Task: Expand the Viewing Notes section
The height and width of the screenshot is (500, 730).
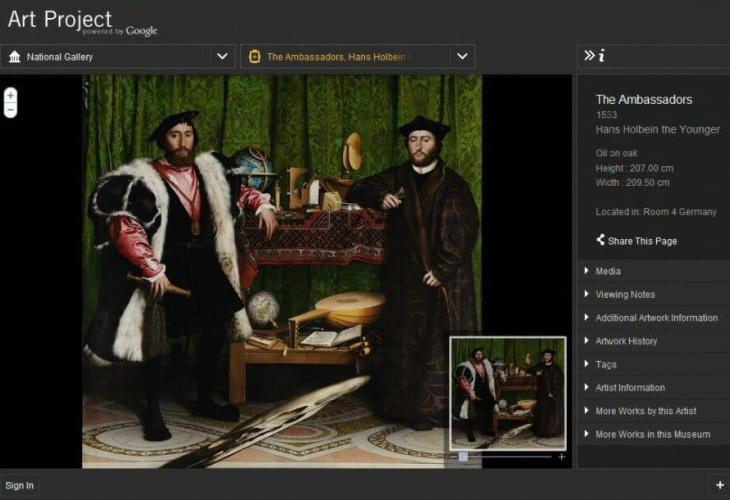Action: coord(625,295)
